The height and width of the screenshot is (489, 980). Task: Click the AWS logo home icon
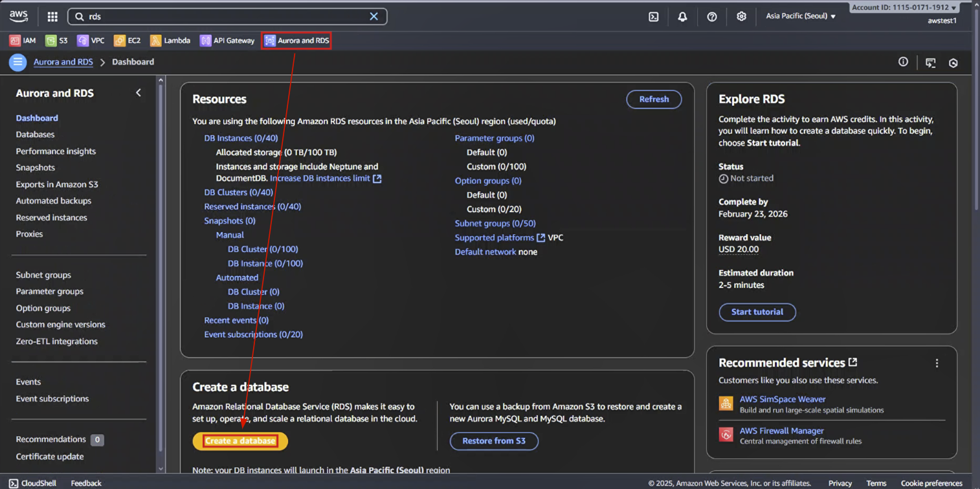click(x=19, y=16)
